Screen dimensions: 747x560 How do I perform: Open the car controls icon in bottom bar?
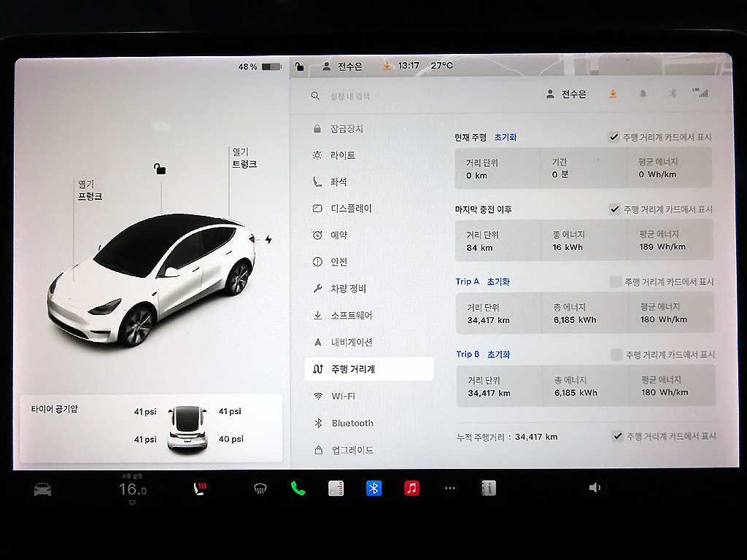(x=42, y=489)
